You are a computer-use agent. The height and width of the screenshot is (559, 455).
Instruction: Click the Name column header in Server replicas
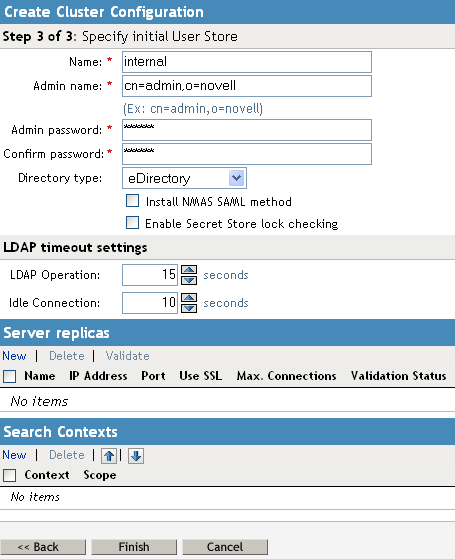[x=40, y=376]
